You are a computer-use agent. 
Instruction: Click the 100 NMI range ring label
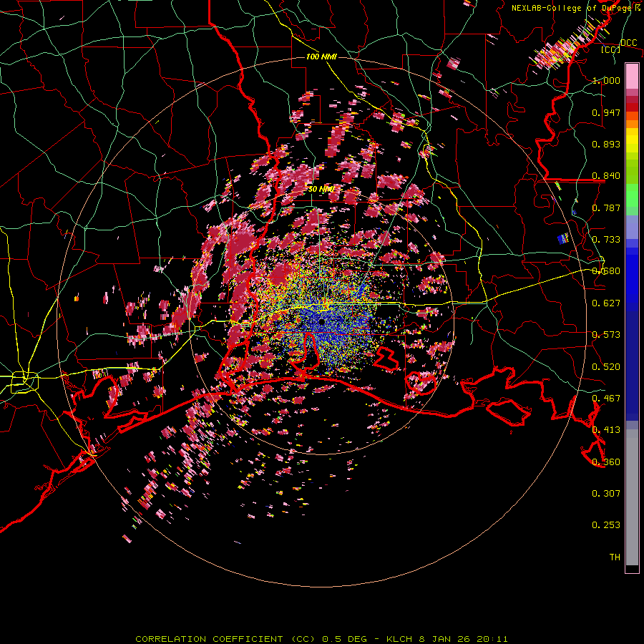point(321,57)
